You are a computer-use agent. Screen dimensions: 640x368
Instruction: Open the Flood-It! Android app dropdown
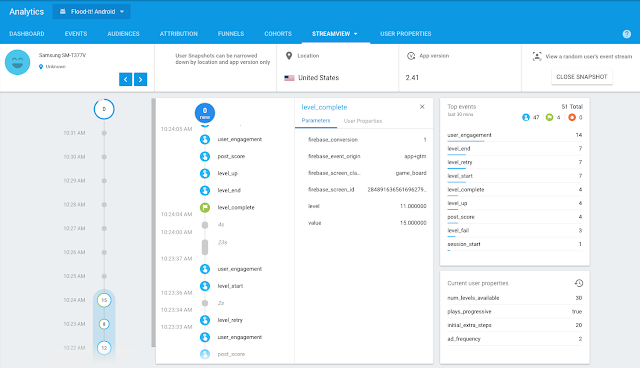[x=91, y=11]
